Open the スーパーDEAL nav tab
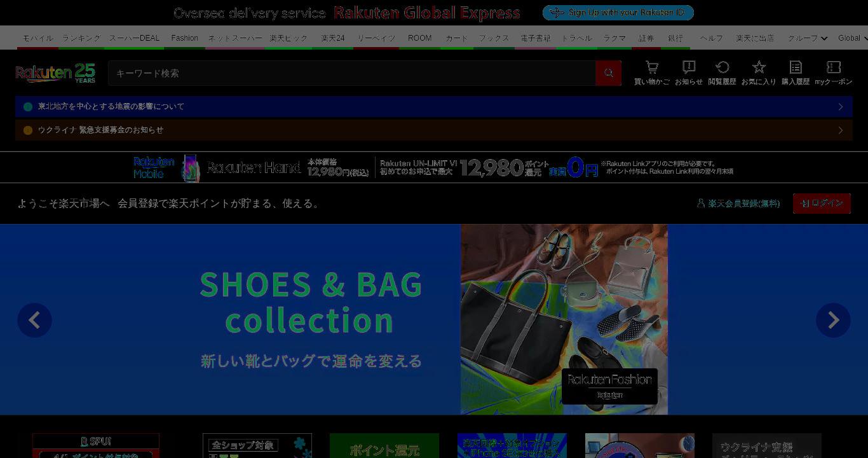Viewport: 868px width, 458px height. [x=134, y=38]
